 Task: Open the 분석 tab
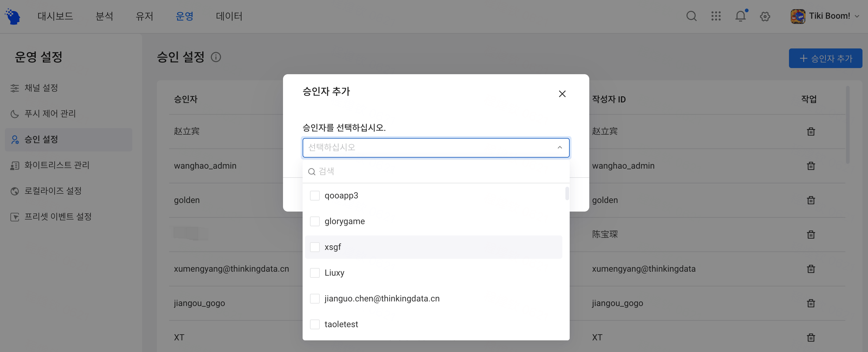point(104,16)
